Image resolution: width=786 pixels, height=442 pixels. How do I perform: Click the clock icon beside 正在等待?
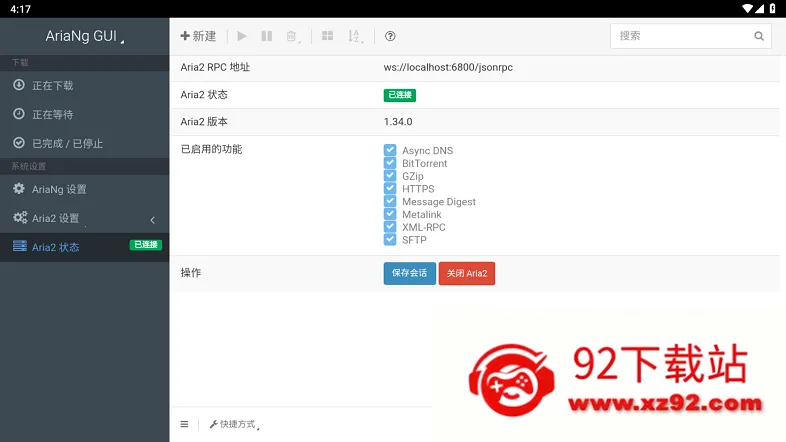pos(19,114)
